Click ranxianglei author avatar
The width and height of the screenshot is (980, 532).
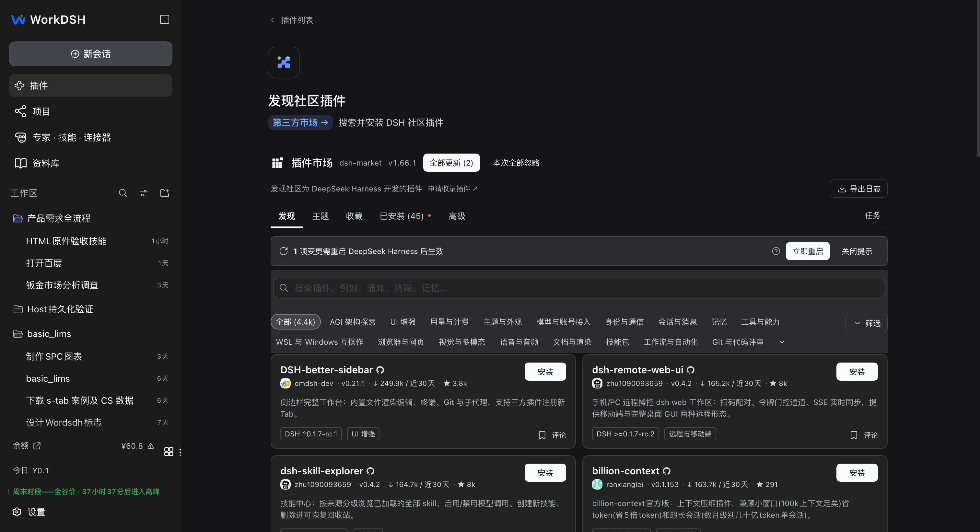(597, 484)
